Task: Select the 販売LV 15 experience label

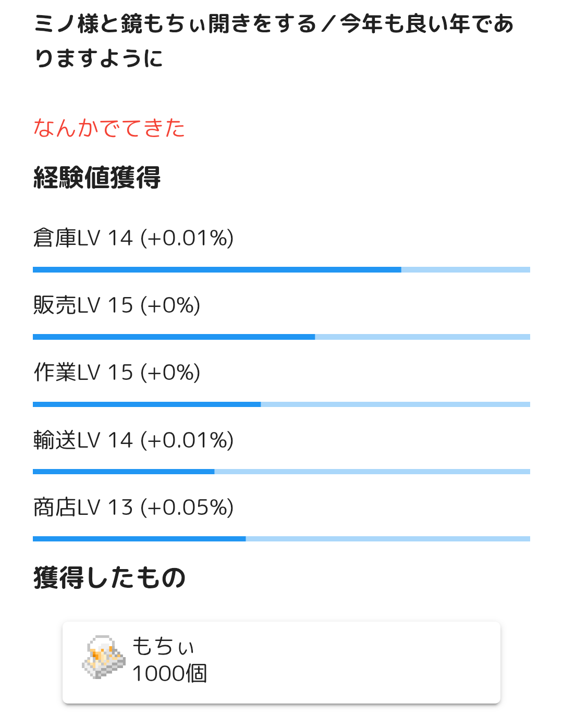Action: (117, 305)
